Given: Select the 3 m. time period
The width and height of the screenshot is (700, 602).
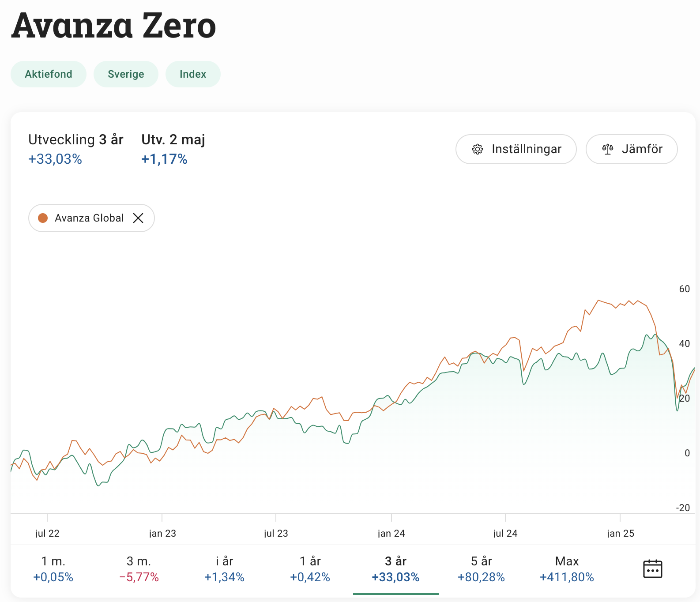Looking at the screenshot, I should [139, 569].
